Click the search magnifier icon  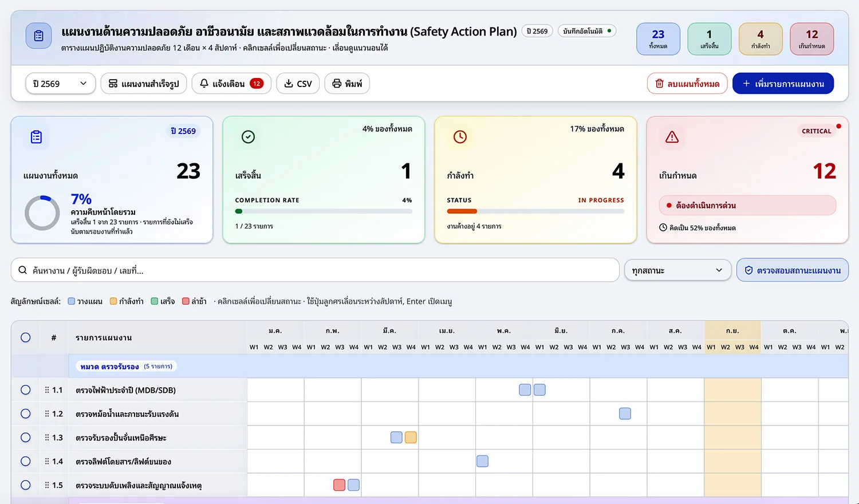coord(23,270)
